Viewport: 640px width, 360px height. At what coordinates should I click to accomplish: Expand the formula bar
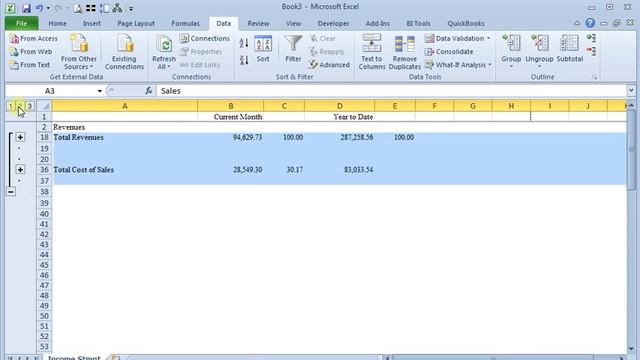[631, 91]
